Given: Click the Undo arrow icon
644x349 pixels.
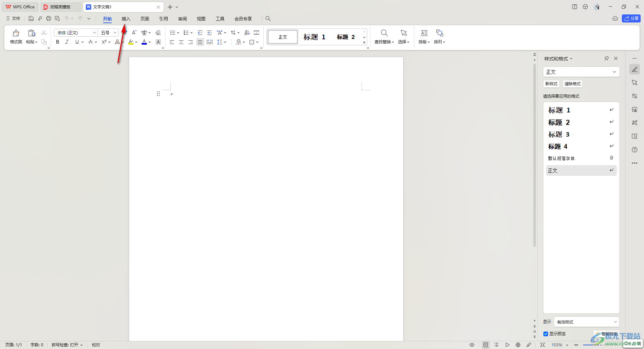Looking at the screenshot, I should (67, 18).
